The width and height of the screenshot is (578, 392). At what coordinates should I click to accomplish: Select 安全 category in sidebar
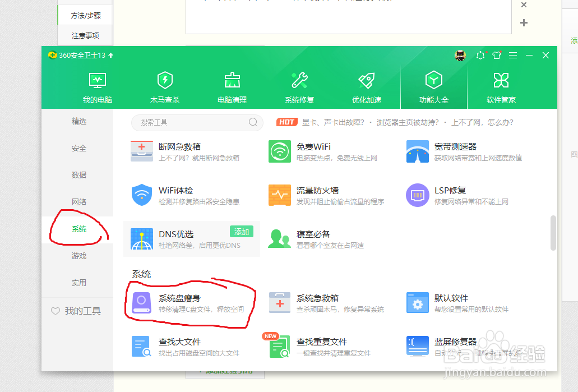coord(78,148)
